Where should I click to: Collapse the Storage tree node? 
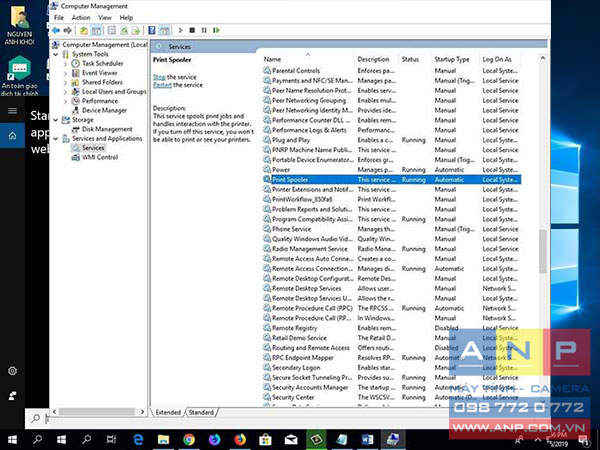pyautogui.click(x=56, y=120)
